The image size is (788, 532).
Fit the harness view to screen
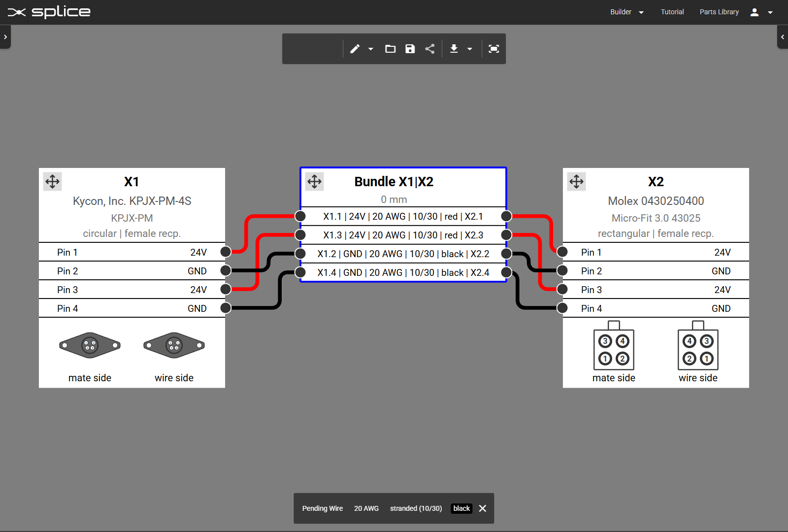493,49
